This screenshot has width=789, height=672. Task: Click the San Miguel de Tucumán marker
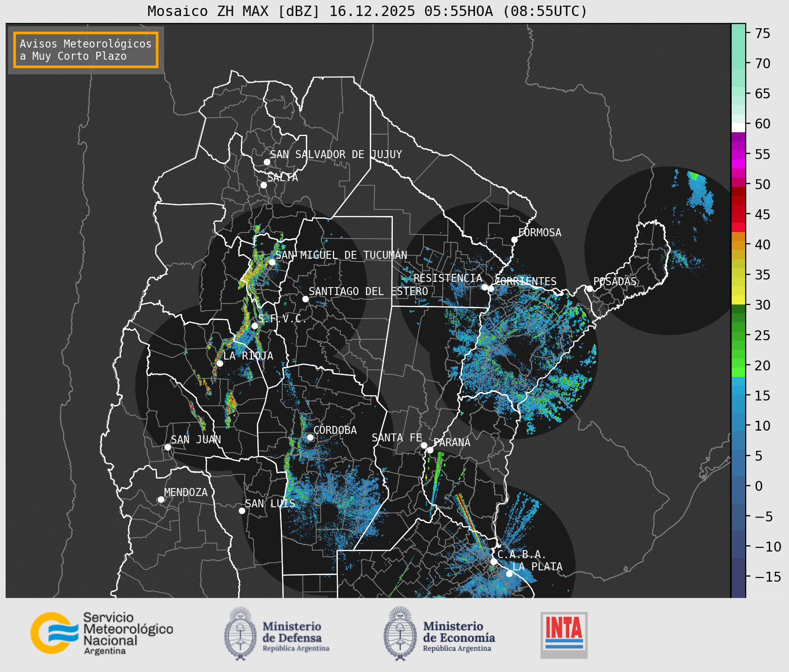[272, 262]
